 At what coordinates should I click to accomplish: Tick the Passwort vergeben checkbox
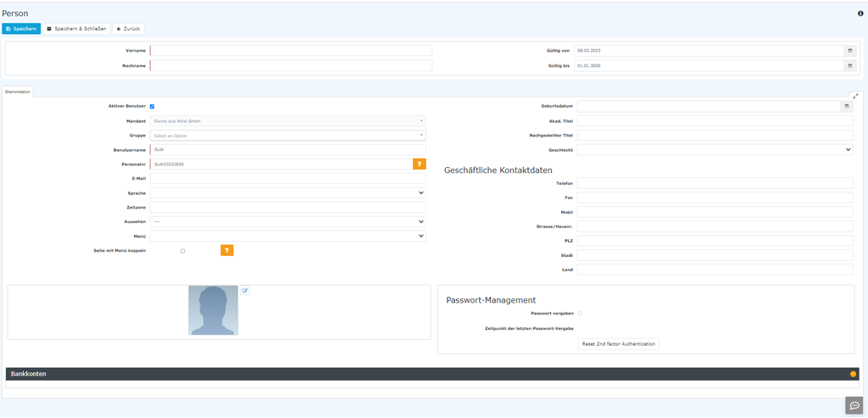click(580, 314)
